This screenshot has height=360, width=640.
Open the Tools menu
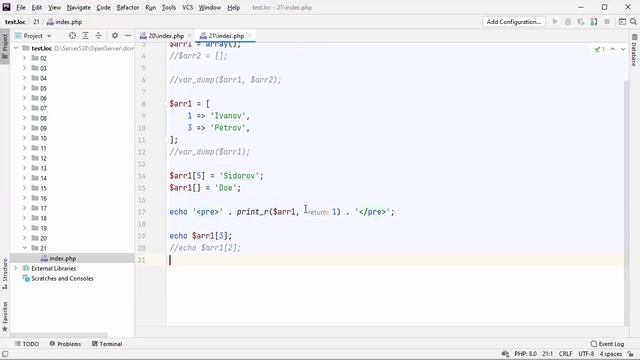click(169, 7)
